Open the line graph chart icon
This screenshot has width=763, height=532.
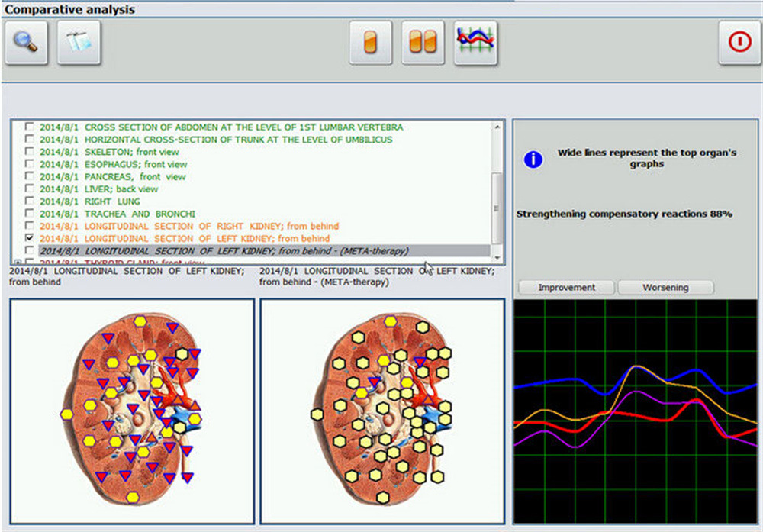pyautogui.click(x=475, y=43)
